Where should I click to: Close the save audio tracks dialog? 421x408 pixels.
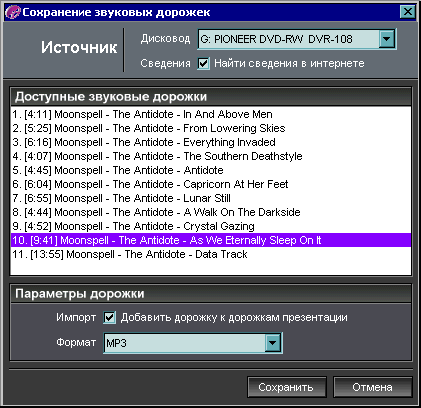click(408, 12)
